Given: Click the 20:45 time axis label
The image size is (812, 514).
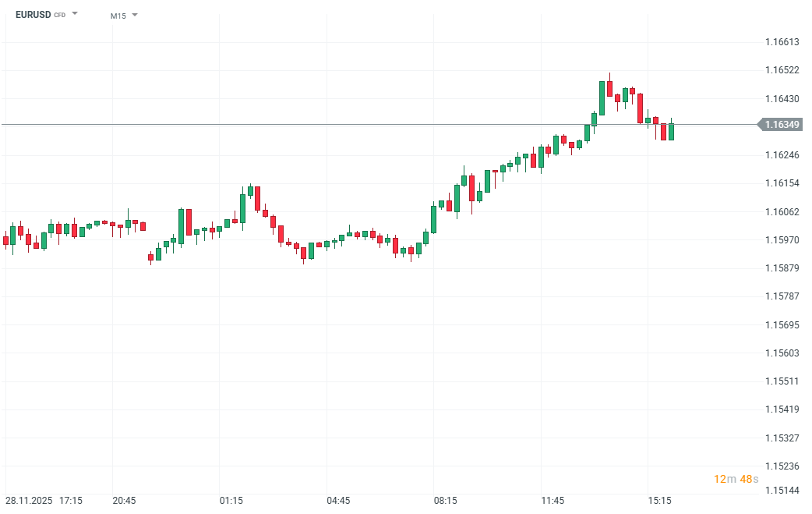Looking at the screenshot, I should tap(125, 500).
